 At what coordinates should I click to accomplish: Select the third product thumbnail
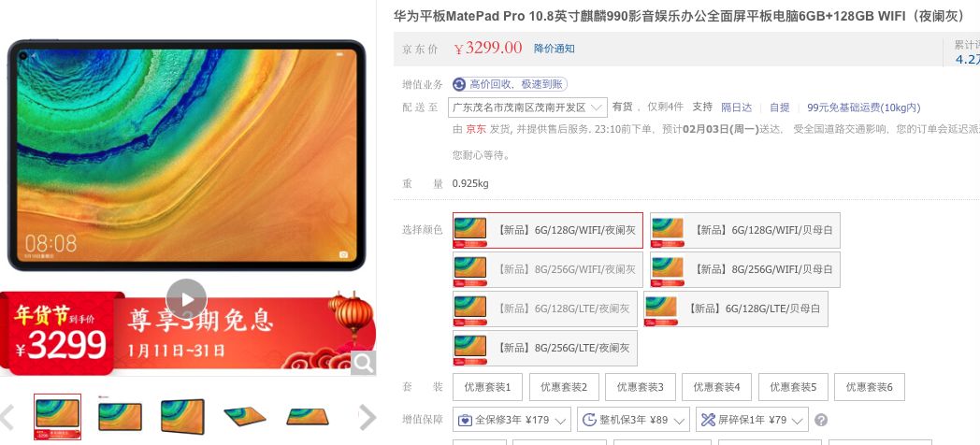tap(182, 417)
